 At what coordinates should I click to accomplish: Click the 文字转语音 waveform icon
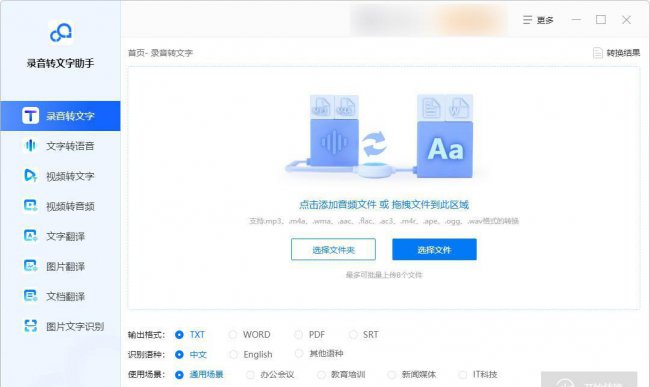point(30,145)
